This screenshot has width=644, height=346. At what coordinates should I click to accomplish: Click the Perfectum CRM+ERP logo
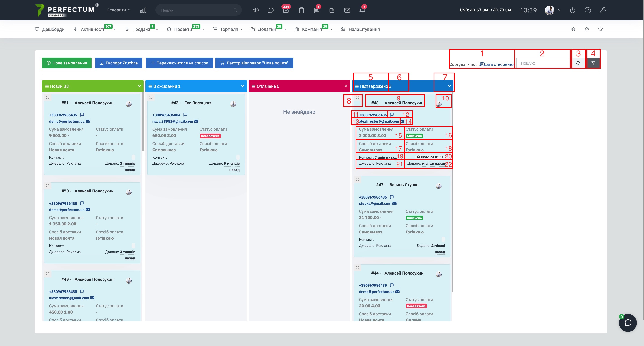67,10
